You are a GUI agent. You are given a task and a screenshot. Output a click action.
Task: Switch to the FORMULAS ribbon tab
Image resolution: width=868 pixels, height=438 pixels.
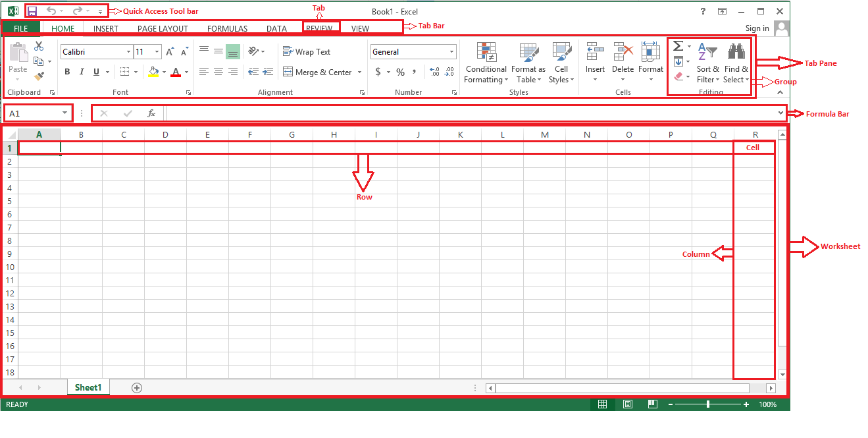[x=227, y=28]
